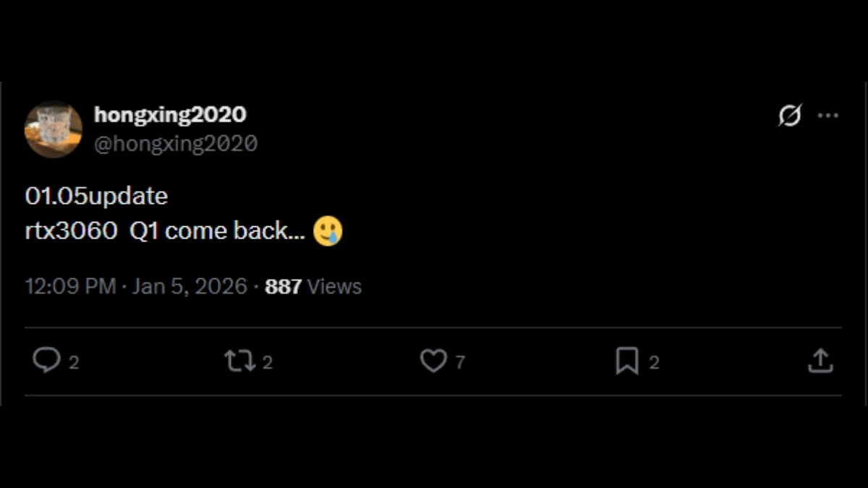The height and width of the screenshot is (488, 868).
Task: Click the repost count number
Action: [x=268, y=362]
